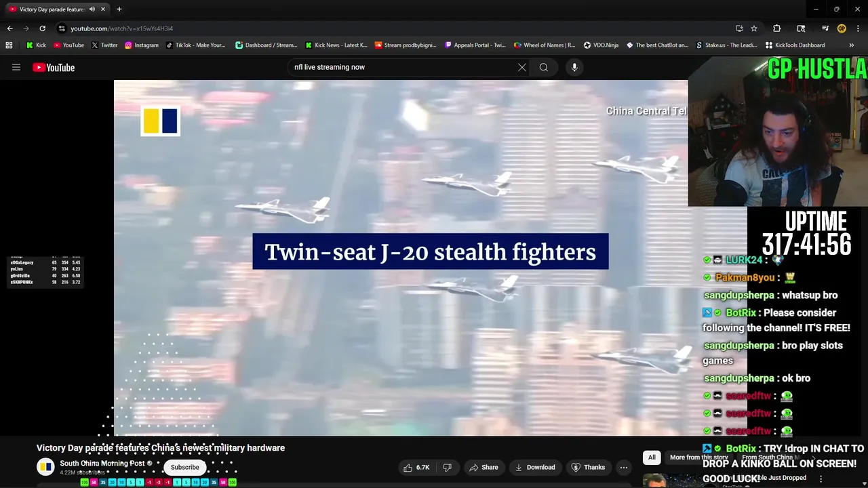The width and height of the screenshot is (868, 488).
Task: Open the Dashboard / Stream bookmark
Action: (x=267, y=45)
